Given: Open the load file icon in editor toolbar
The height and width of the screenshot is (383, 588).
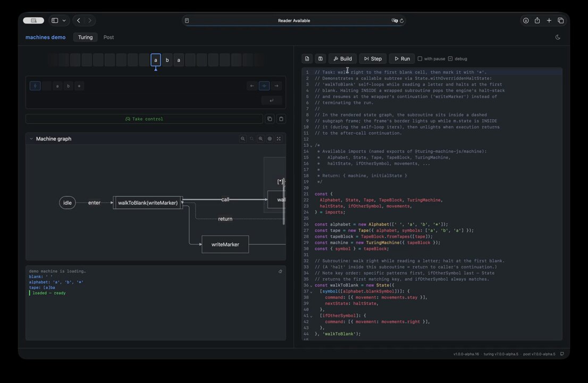Looking at the screenshot, I should coord(307,59).
